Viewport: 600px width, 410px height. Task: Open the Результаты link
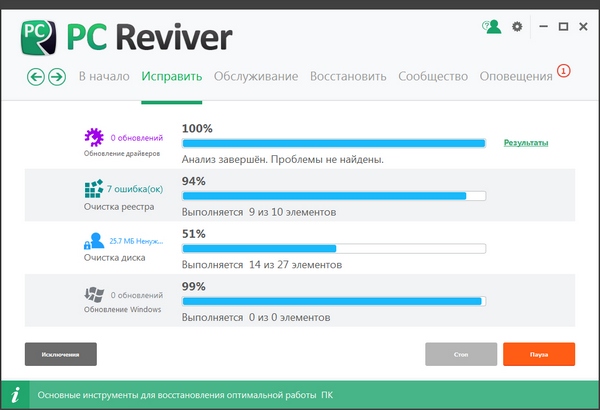coord(526,143)
